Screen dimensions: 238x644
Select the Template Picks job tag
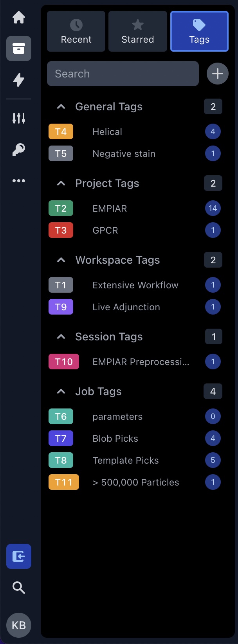click(x=126, y=460)
